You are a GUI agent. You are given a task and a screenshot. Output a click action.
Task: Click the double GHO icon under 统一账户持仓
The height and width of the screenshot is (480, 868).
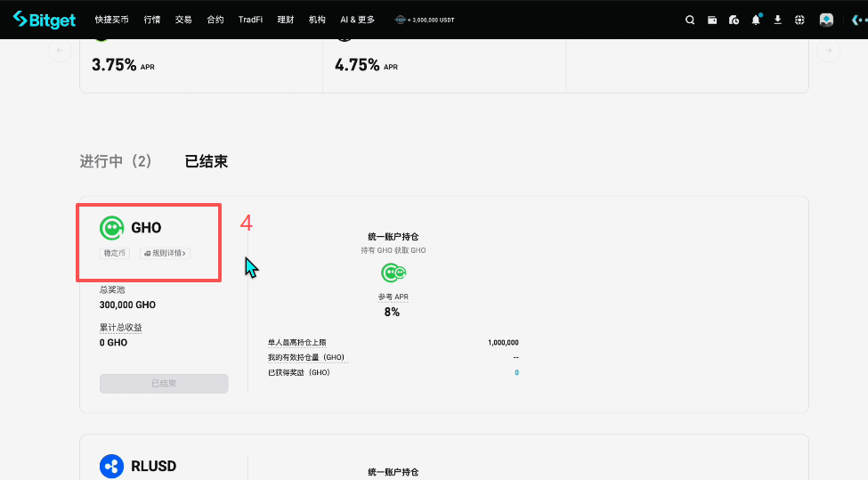(x=393, y=273)
